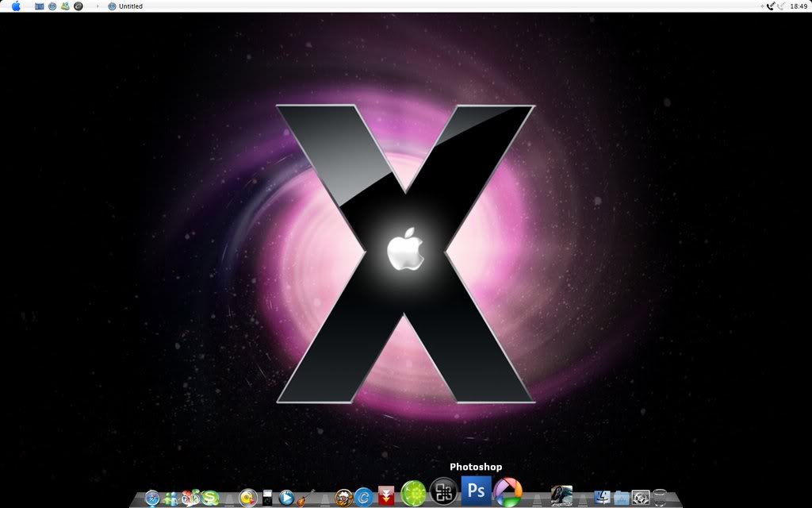Screen dimensions: 812x508
Task: Click the 18:49 clock
Action: click(x=799, y=6)
